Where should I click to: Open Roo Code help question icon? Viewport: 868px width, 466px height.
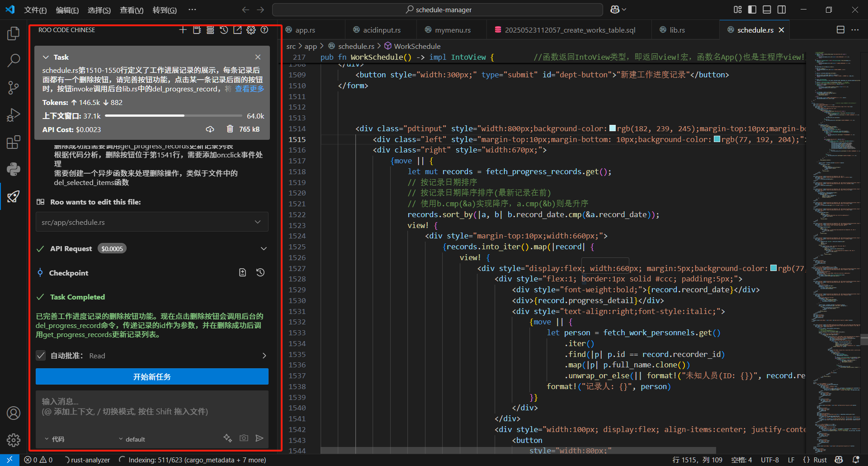(264, 30)
